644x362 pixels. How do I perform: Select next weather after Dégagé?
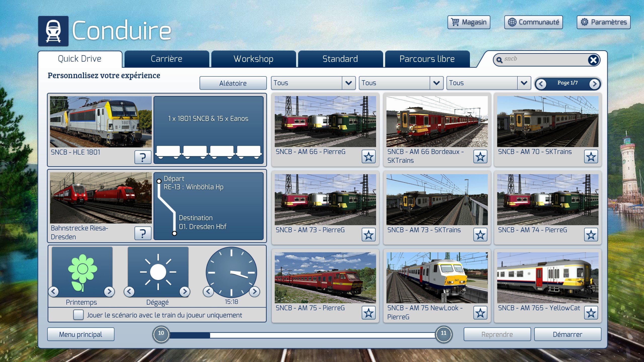click(x=185, y=292)
